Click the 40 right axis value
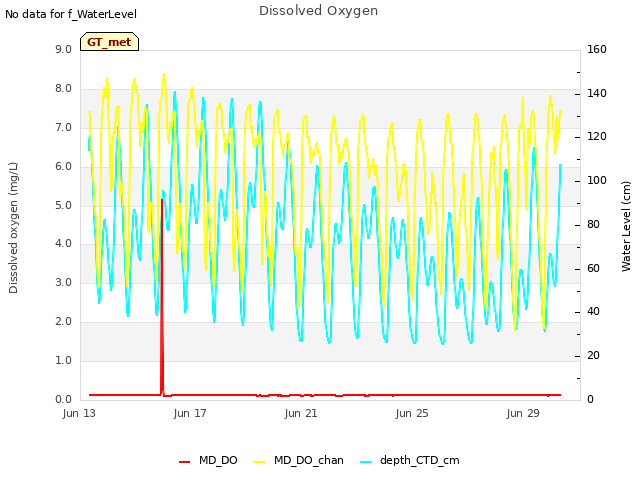This screenshot has height=480, width=640. click(593, 312)
